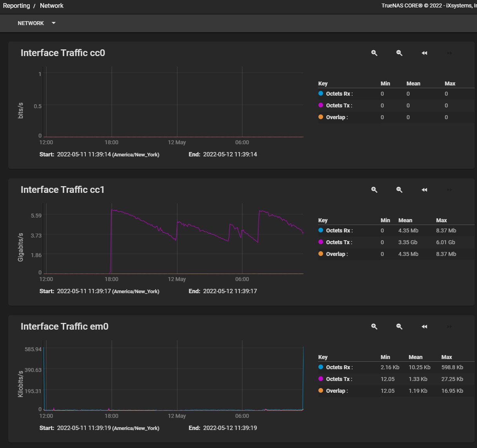This screenshot has height=448, width=477.
Task: Zoom in on the cc1 traffic graph
Action: pos(374,190)
